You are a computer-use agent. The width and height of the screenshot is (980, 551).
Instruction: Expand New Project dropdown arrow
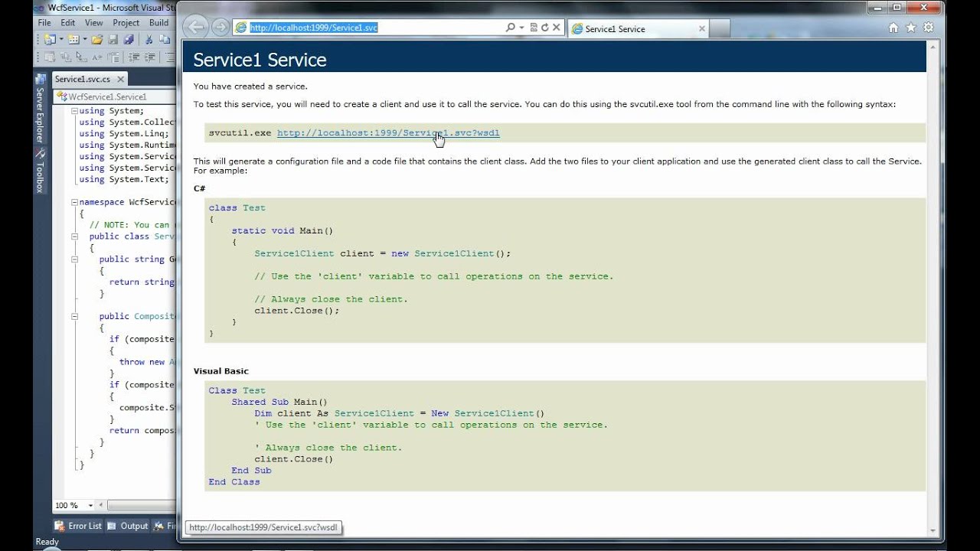point(61,39)
